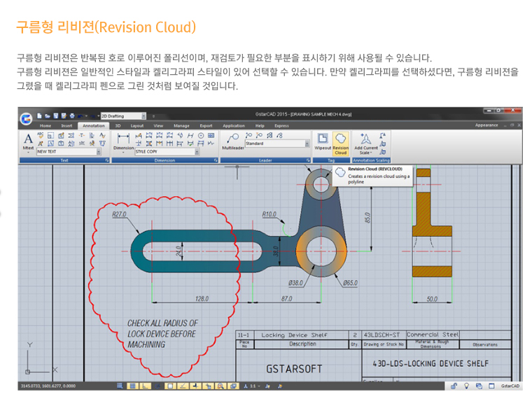
Task: Click the coordinates readout in status bar
Action: (x=46, y=386)
